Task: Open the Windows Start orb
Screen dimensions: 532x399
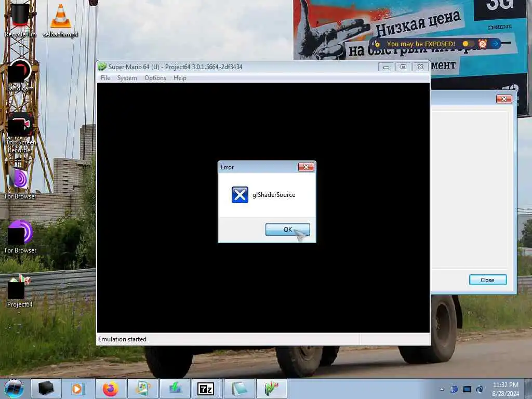Action: (14, 389)
